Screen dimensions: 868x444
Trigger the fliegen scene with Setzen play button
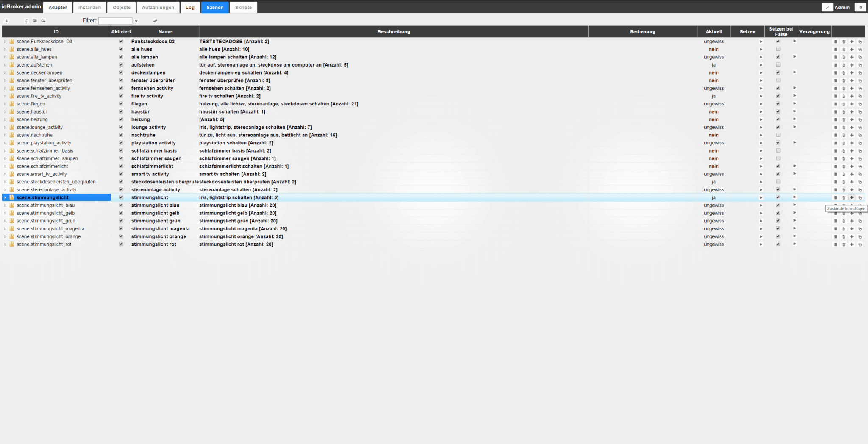761,104
